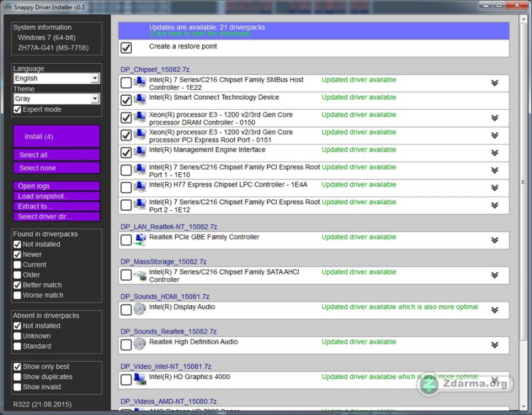Click vertical scrollbar down arrow
This screenshot has height=415, width=532.
[x=523, y=407]
